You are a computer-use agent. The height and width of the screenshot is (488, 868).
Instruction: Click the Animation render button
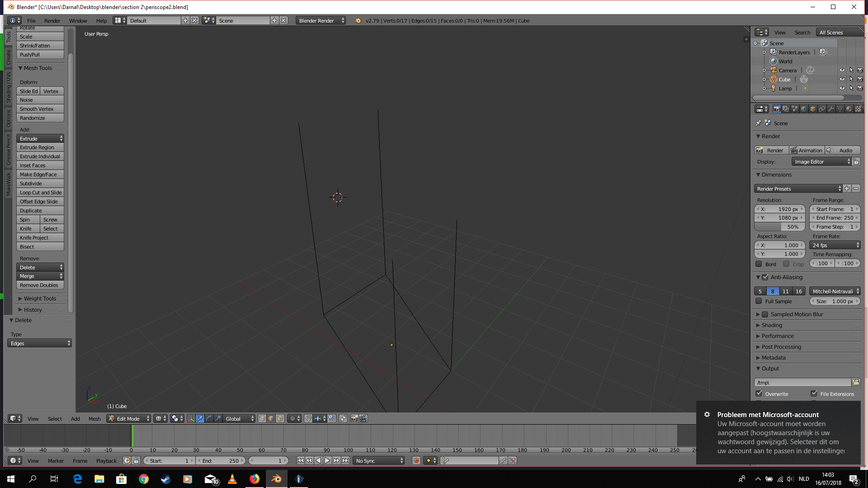pos(807,150)
